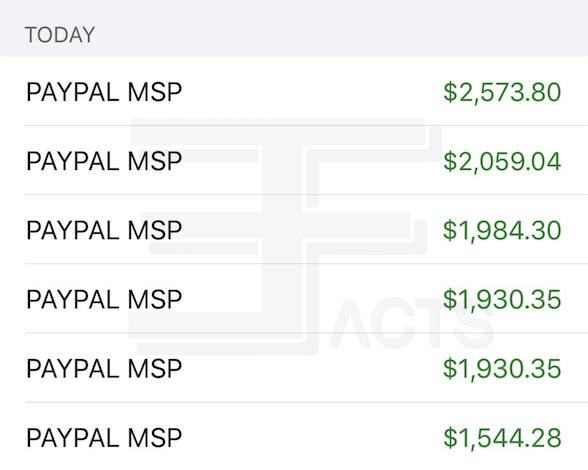This screenshot has height=470, width=588.
Task: Click the PAYPAL MSP label beside $1,544.28
Action: click(104, 438)
